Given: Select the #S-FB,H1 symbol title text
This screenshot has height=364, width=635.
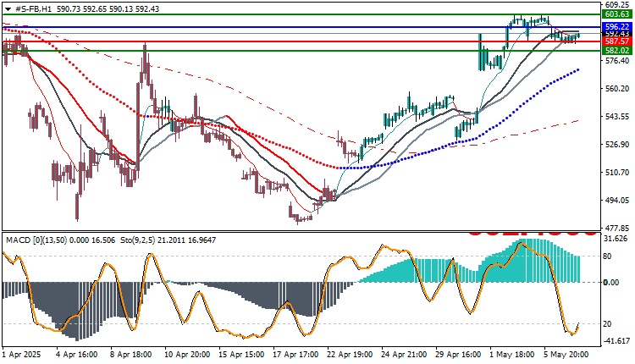Looking at the screenshot, I should (33, 8).
